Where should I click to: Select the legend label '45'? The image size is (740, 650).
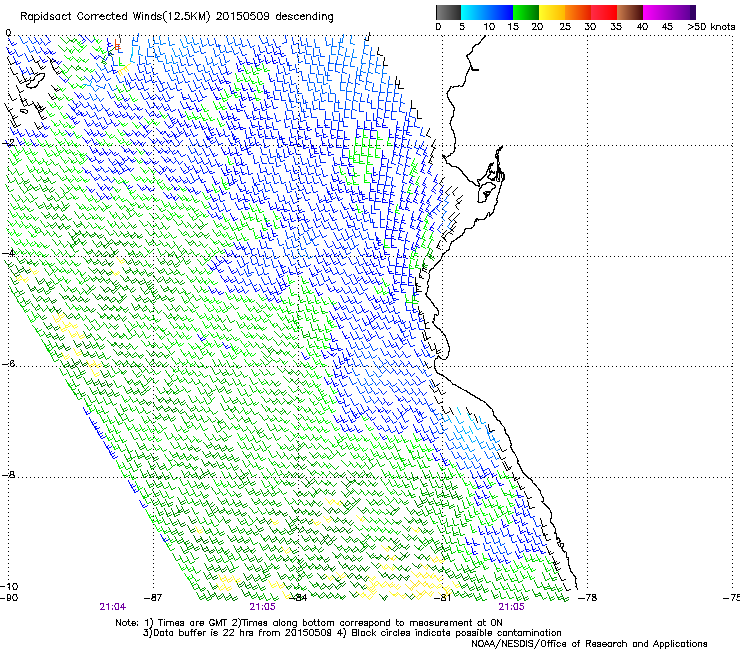tap(667, 27)
